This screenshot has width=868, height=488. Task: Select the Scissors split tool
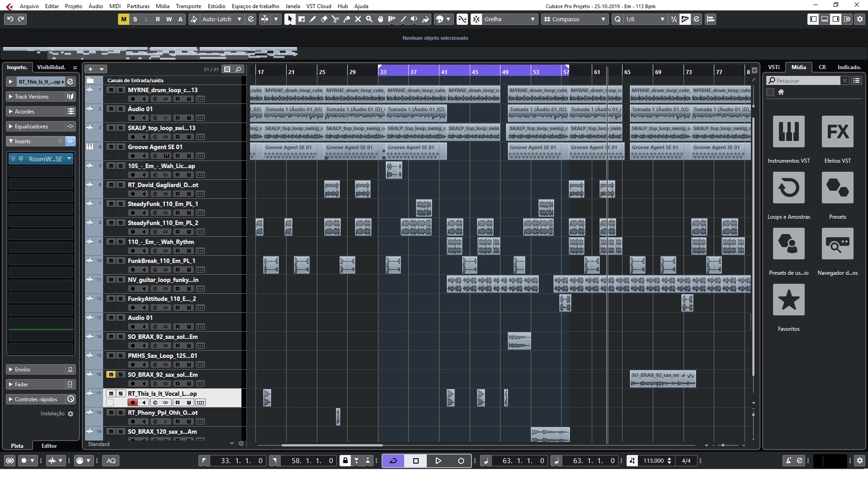(335, 19)
